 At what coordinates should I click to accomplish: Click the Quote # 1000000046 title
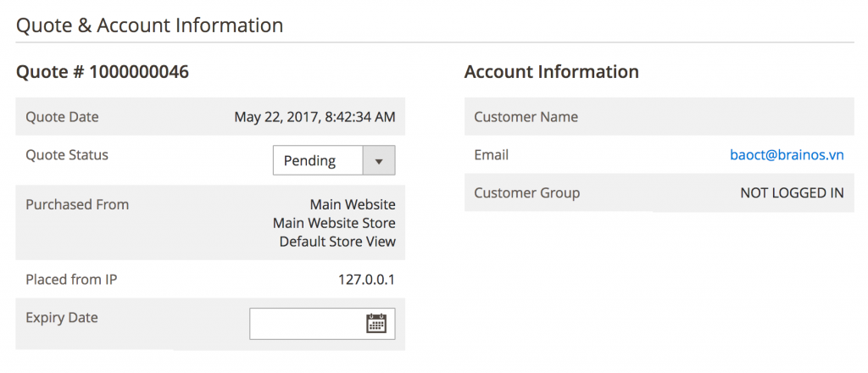[103, 72]
